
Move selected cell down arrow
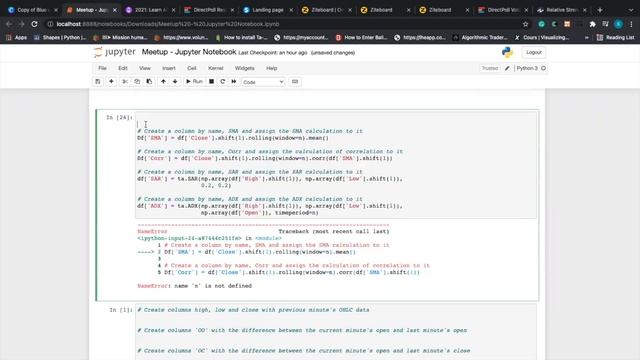(x=175, y=82)
